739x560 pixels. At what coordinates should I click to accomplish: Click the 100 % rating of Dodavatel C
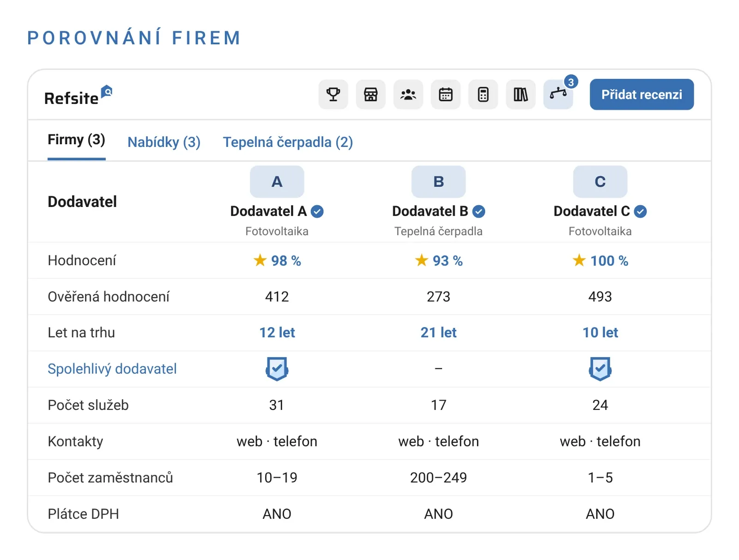[600, 261]
